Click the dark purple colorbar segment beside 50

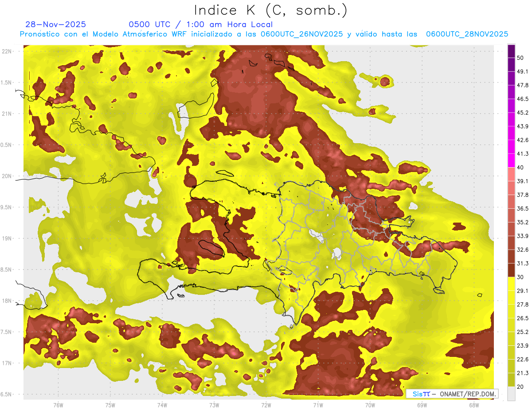click(x=511, y=51)
